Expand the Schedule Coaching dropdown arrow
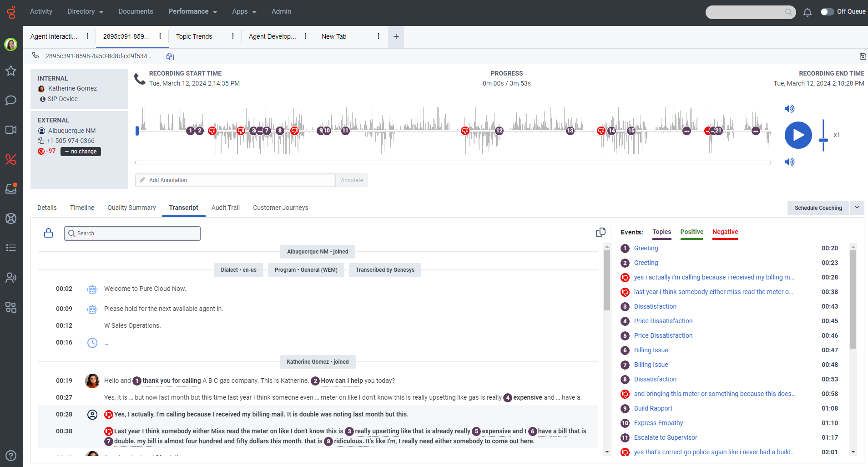The width and height of the screenshot is (868, 467). click(x=857, y=208)
